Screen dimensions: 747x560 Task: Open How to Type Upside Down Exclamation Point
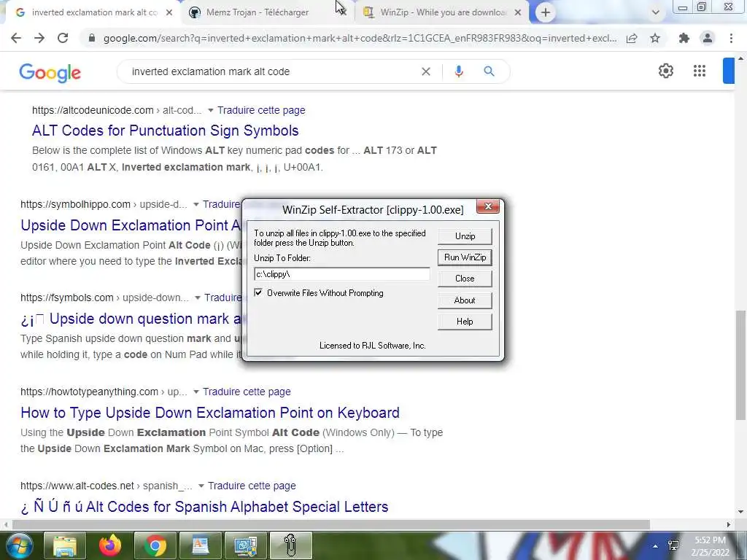pos(210,413)
